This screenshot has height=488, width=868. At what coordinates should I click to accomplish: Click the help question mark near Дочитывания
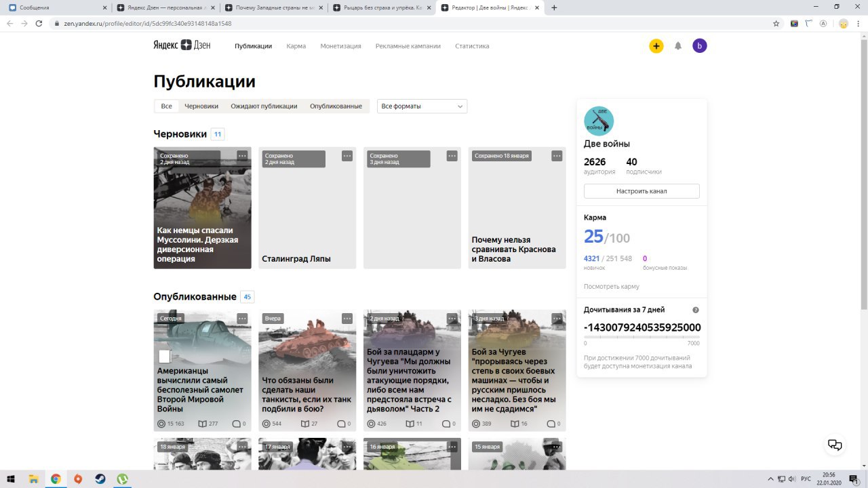(x=696, y=310)
